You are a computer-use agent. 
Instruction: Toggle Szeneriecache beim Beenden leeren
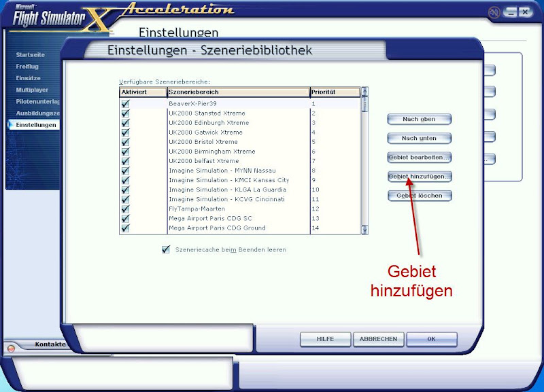coord(166,251)
